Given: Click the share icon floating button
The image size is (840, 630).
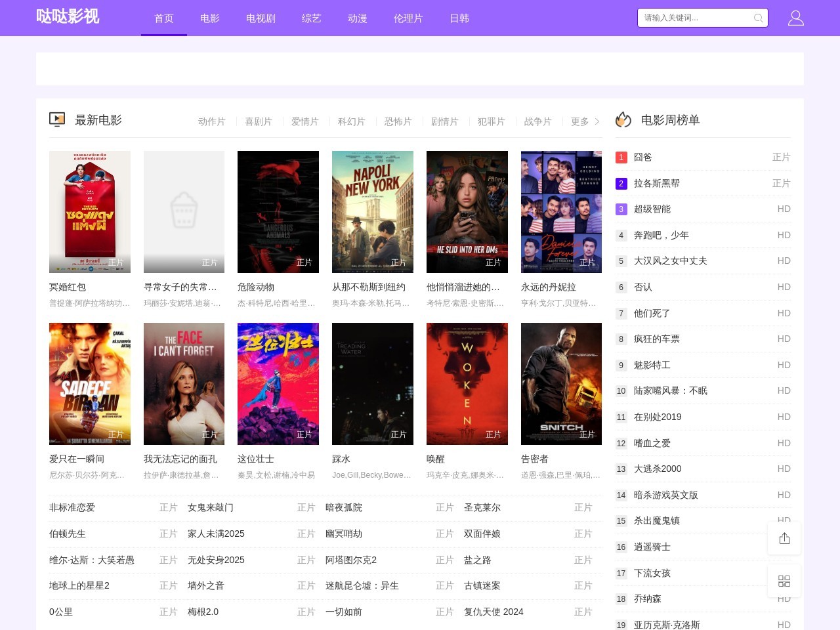Looking at the screenshot, I should (x=784, y=539).
